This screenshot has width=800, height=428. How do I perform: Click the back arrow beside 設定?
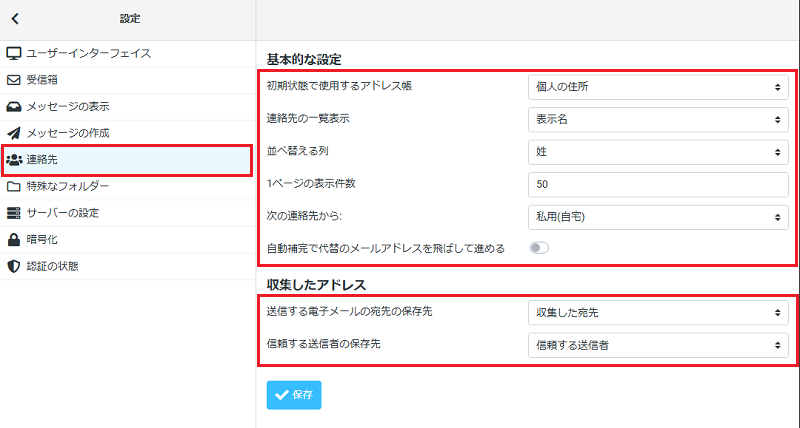tap(15, 19)
